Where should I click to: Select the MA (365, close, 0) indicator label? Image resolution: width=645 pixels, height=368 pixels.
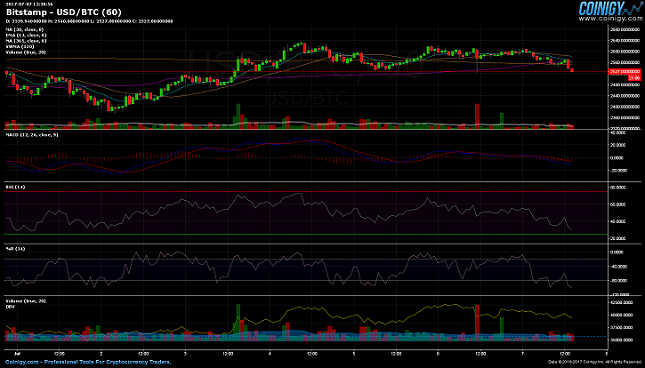click(26, 41)
